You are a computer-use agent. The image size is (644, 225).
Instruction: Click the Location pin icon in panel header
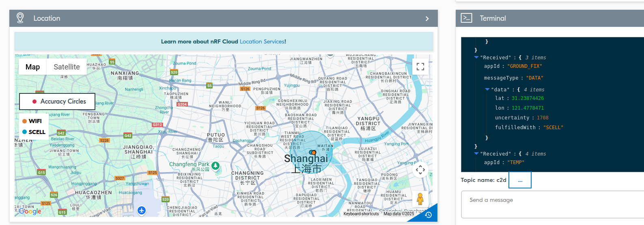tap(20, 18)
